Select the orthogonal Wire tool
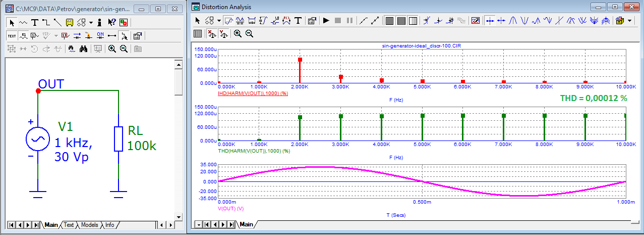644x235 pixels. [46, 22]
